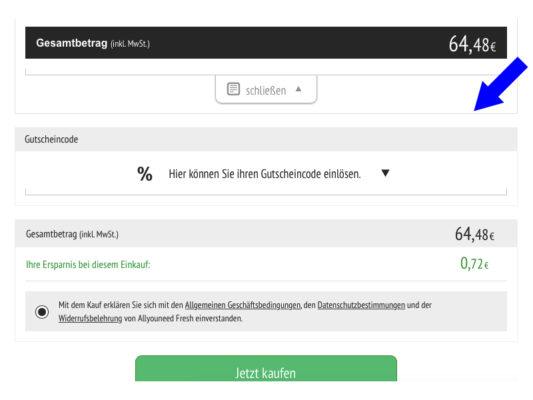Select the terms acceptance radio button
The height and width of the screenshot is (400, 533).
coord(42,312)
